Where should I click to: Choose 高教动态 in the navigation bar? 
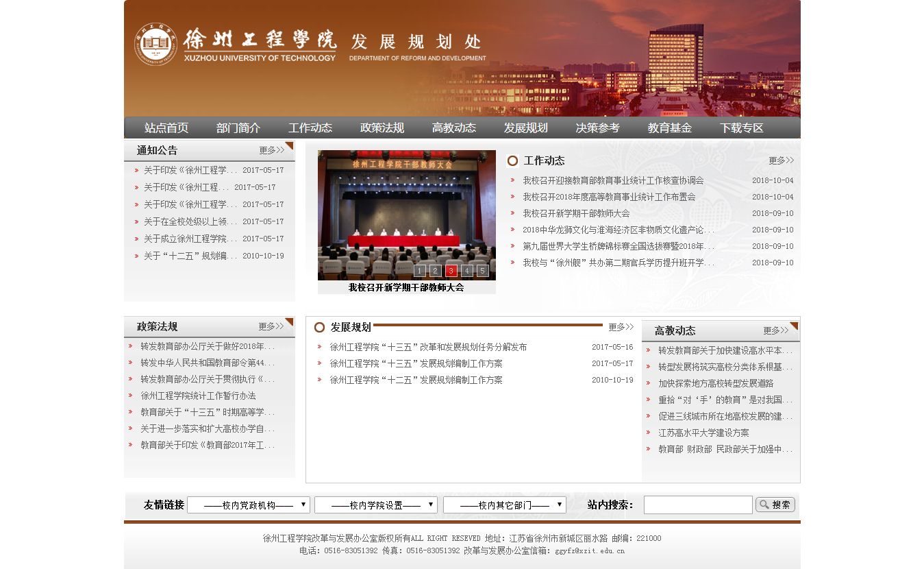[x=454, y=128]
